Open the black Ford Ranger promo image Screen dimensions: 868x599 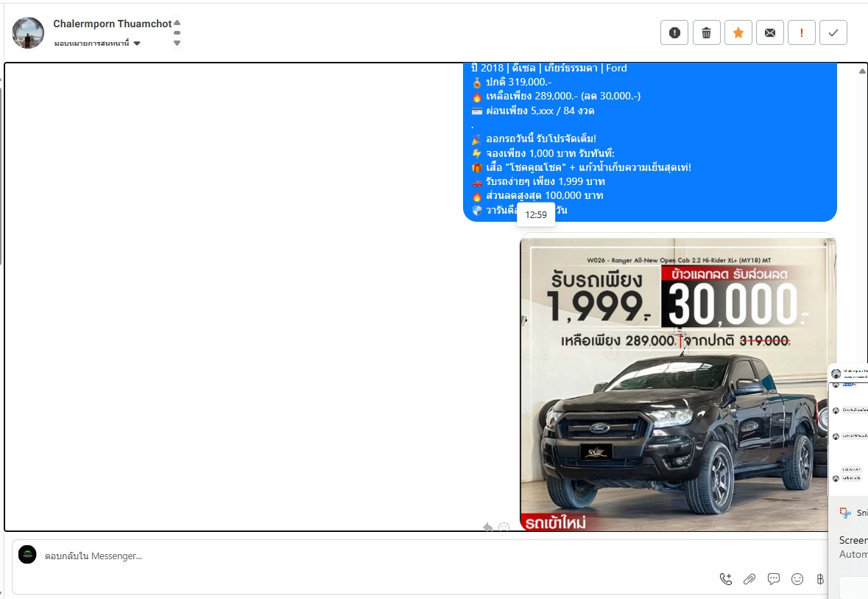click(677, 384)
